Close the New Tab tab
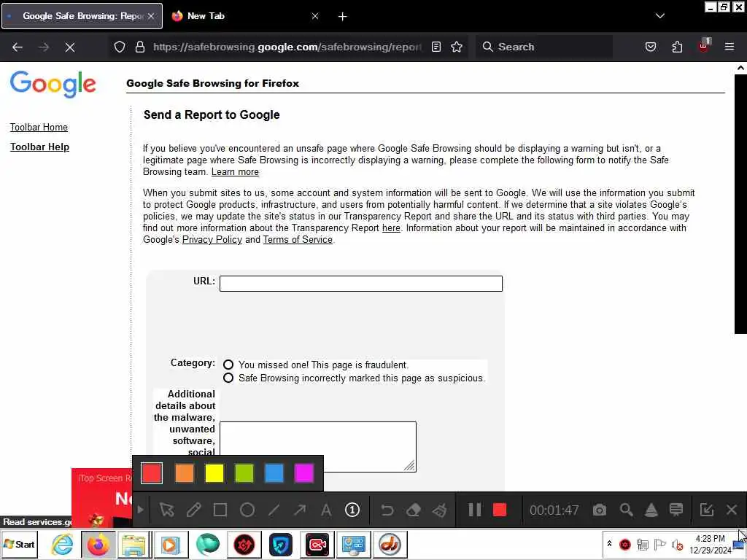747x560 pixels. click(x=315, y=16)
